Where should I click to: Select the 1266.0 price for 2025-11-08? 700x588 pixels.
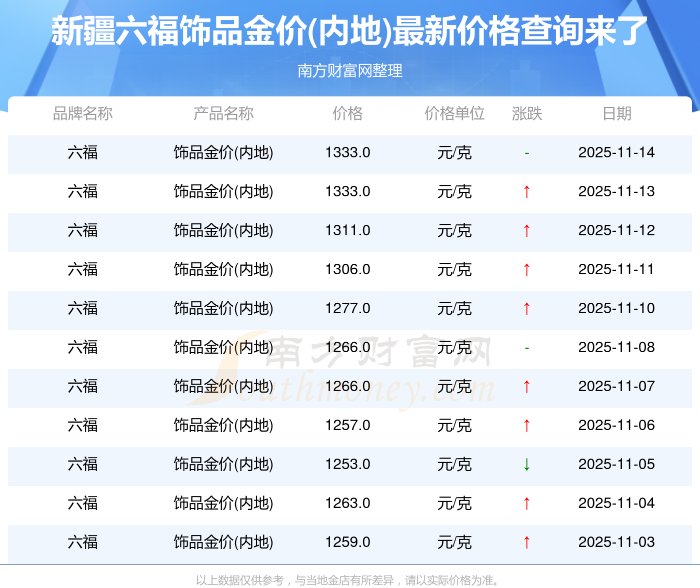(347, 347)
